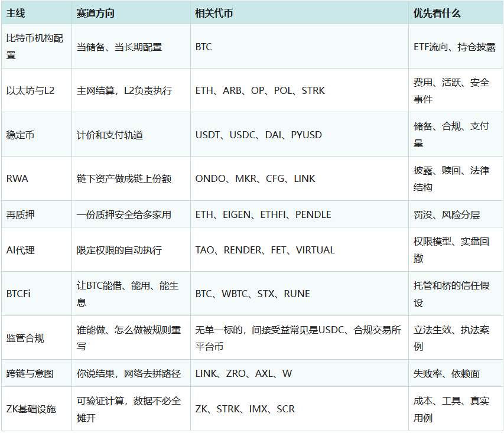Click the 监管合规 row label
Image resolution: width=504 pixels, height=433 pixels.
pyautogui.click(x=37, y=338)
